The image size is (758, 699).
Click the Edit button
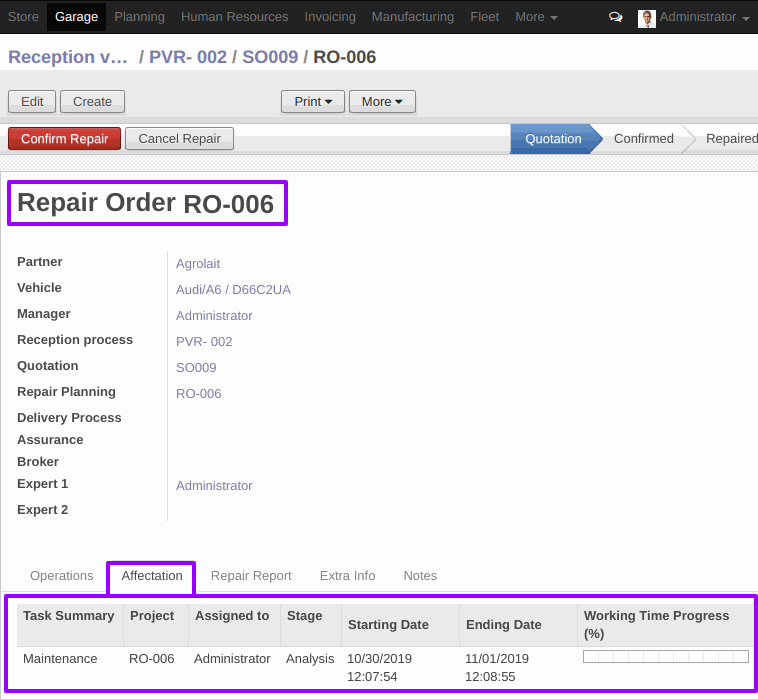point(32,102)
